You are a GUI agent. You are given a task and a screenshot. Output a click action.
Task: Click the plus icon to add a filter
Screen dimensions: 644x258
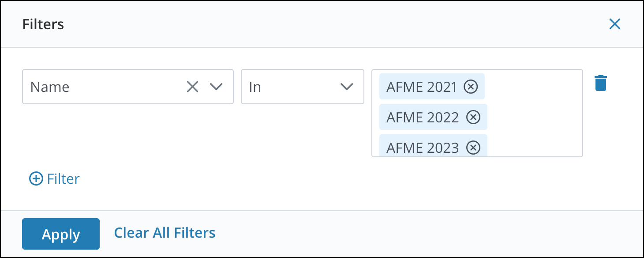click(35, 178)
